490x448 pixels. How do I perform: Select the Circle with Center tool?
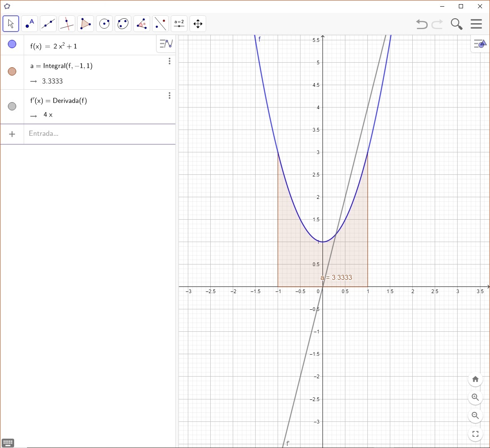pyautogui.click(x=104, y=24)
